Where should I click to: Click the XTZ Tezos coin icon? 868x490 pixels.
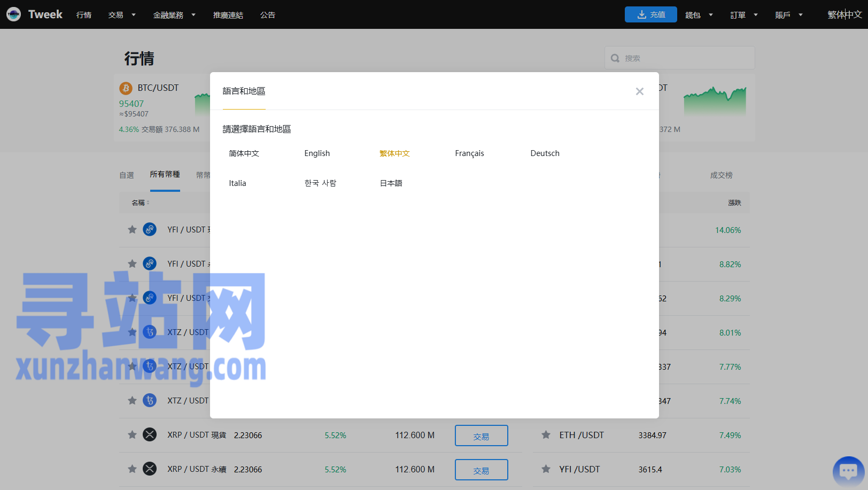(x=150, y=332)
